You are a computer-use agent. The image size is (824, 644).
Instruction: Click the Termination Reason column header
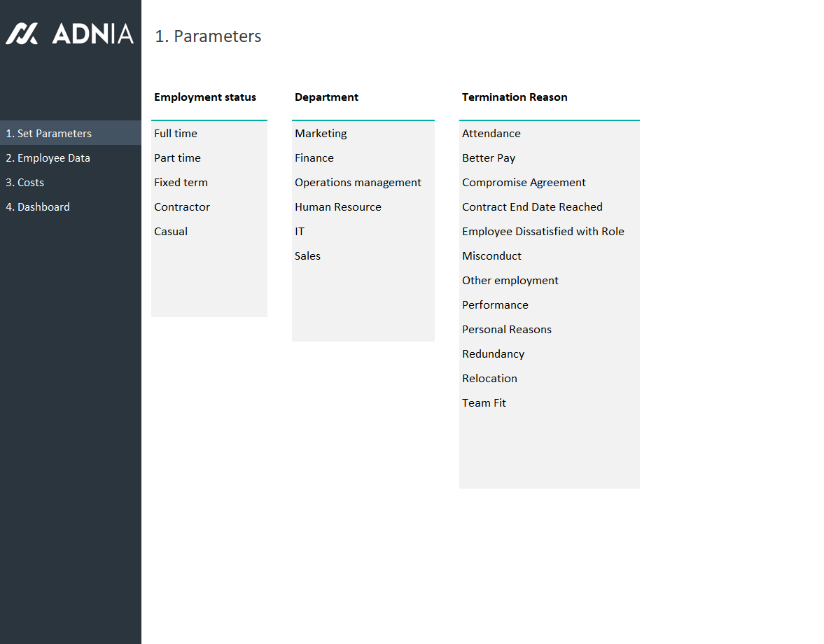pyautogui.click(x=515, y=97)
